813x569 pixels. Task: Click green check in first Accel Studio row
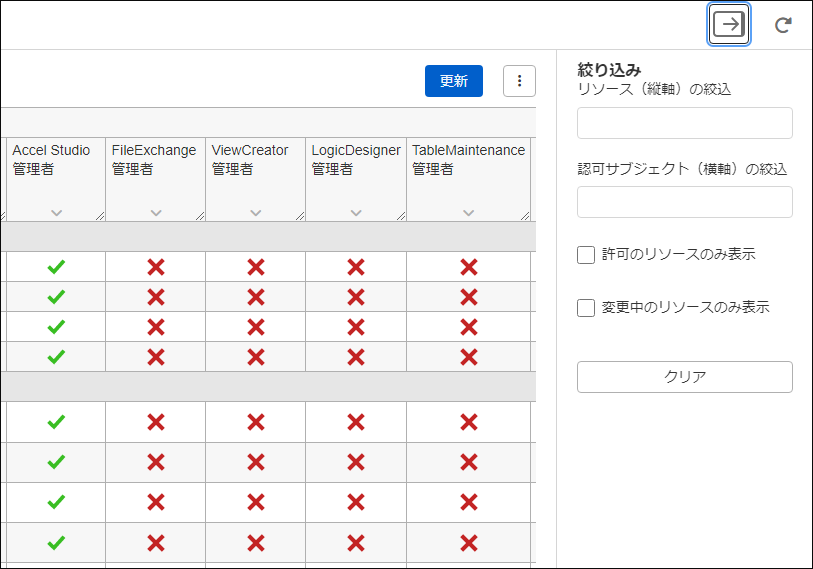(56, 267)
